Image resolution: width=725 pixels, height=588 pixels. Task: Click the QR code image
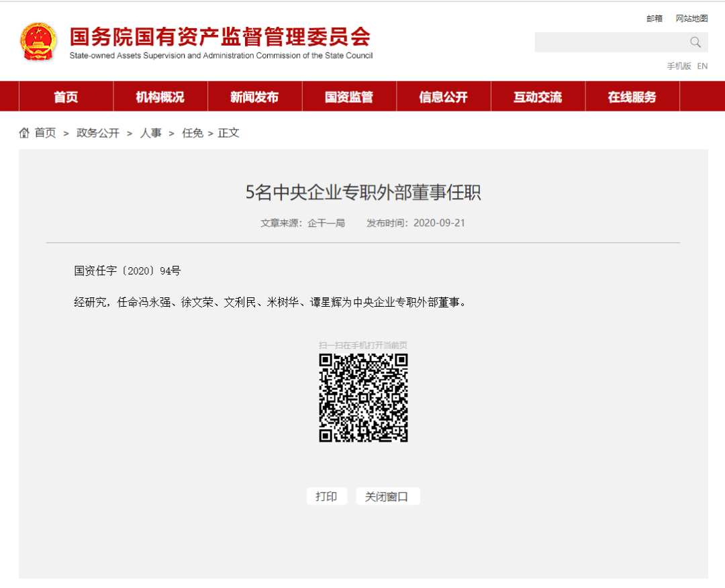click(363, 397)
